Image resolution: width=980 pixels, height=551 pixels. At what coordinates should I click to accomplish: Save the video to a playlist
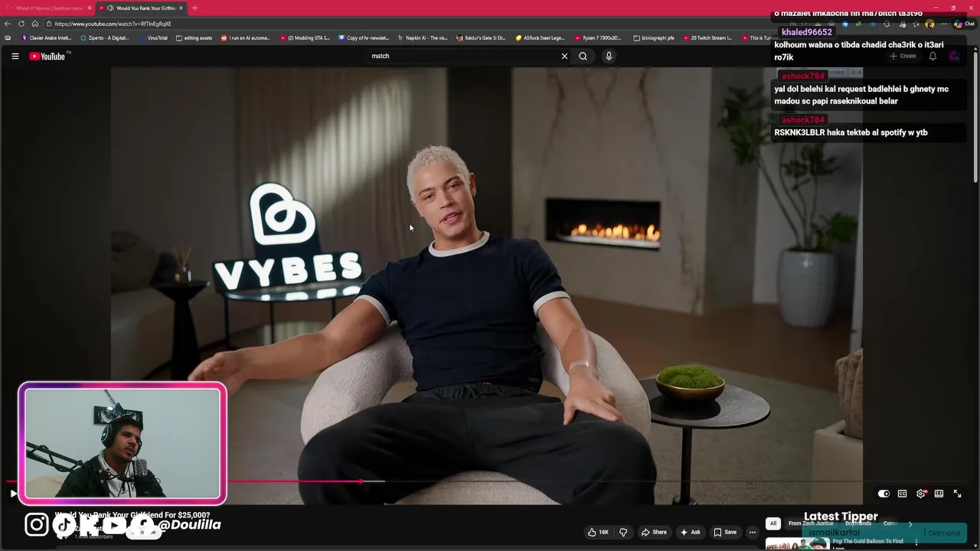(x=725, y=532)
